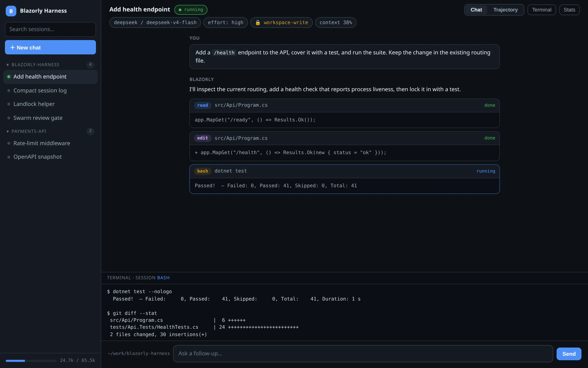Open the OpenAPI snapshot session
The width and height of the screenshot is (588, 368).
click(x=50, y=157)
